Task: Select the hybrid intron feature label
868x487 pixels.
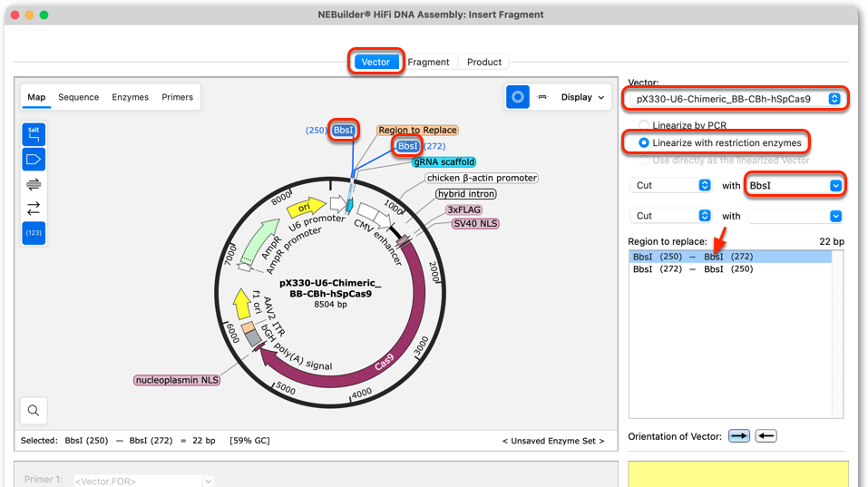Action: (x=466, y=194)
